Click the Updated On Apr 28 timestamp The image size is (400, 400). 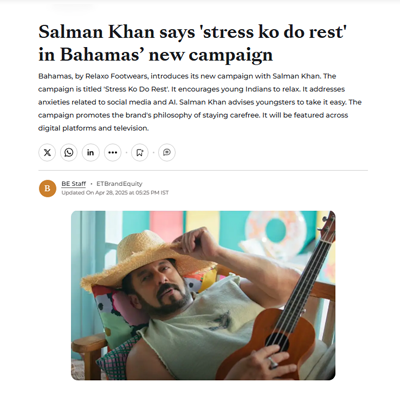tap(115, 193)
